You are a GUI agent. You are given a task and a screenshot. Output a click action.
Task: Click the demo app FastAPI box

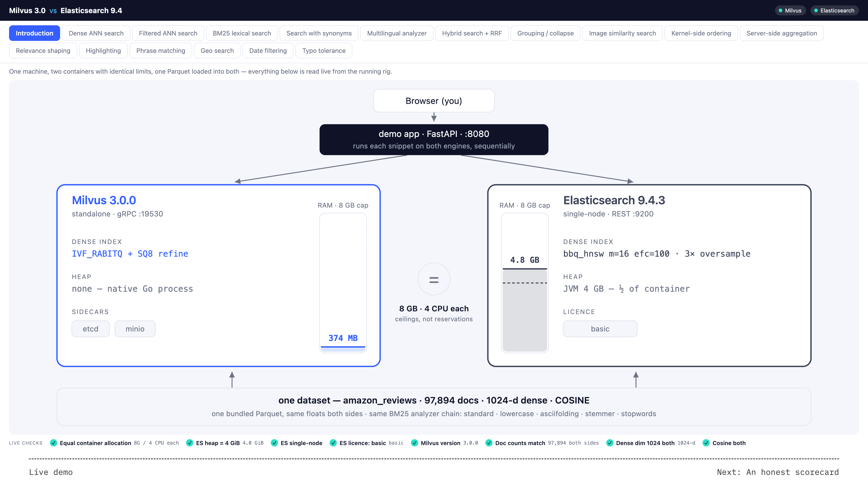pyautogui.click(x=434, y=139)
